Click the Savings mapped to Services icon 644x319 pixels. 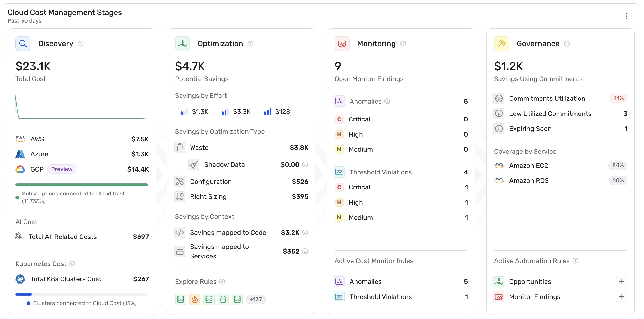[x=180, y=251]
